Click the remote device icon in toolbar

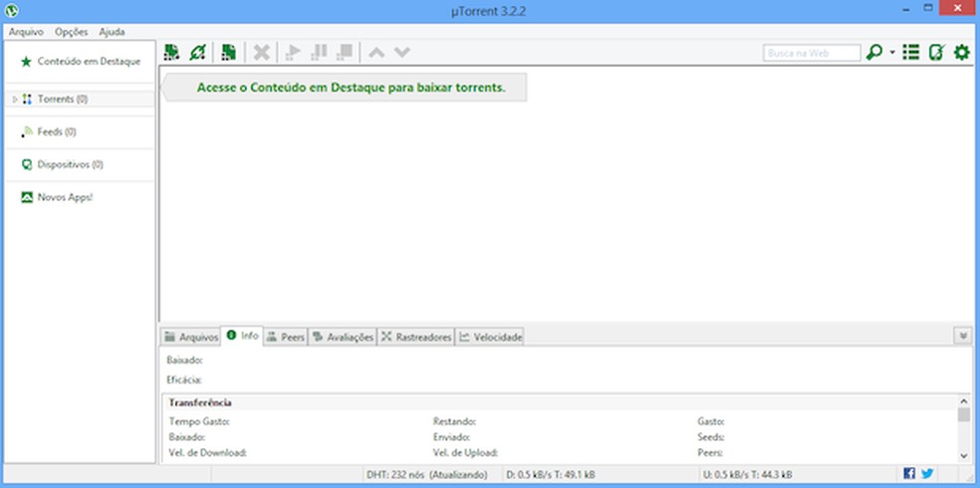(936, 53)
